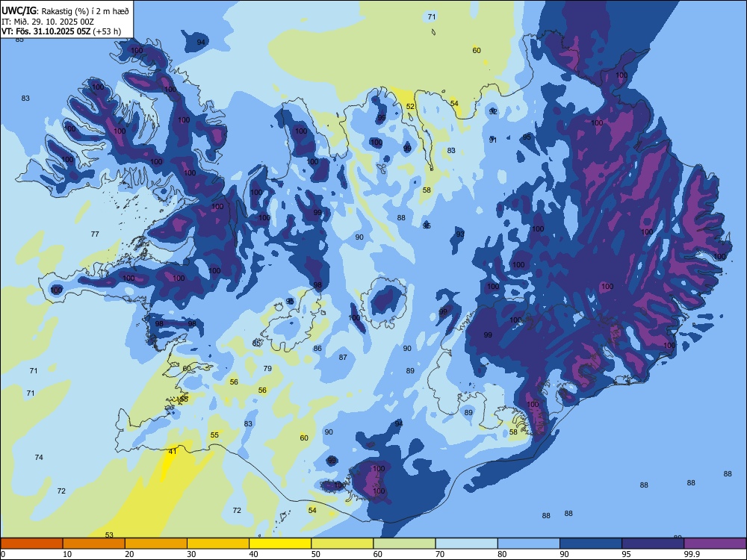Click the dark orange 0–10 legend swatch
This screenshot has height=560, width=747.
[x=31, y=544]
